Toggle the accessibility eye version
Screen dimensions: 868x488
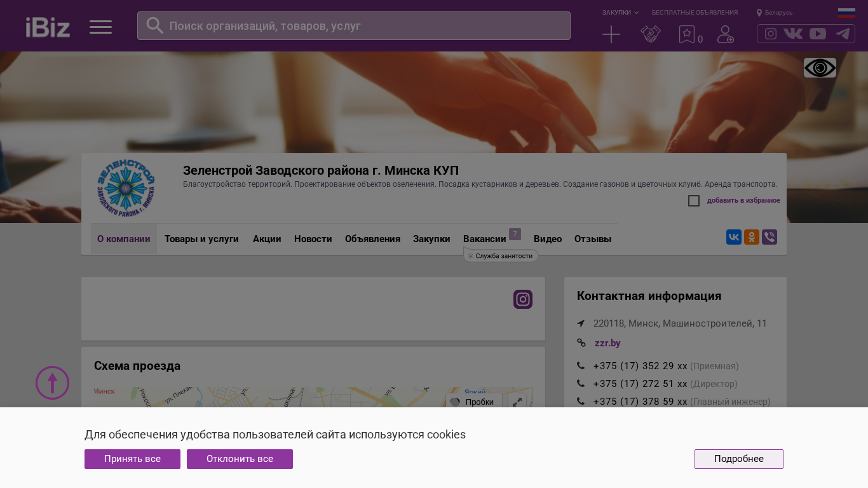coord(820,67)
